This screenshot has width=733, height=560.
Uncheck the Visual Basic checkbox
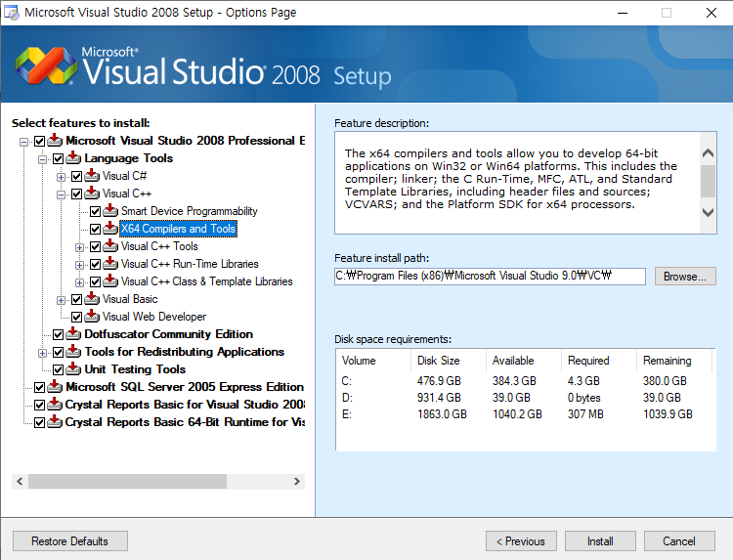[76, 300]
